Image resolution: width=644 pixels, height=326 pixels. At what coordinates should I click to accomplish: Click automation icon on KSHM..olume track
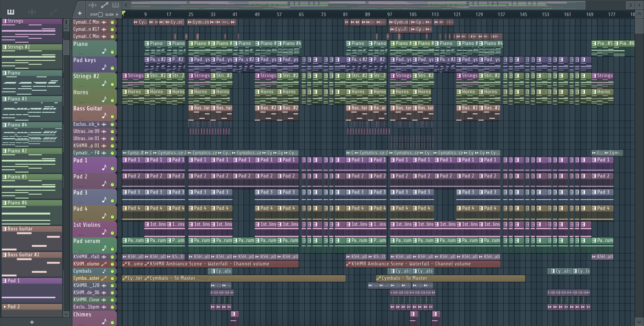(x=104, y=264)
